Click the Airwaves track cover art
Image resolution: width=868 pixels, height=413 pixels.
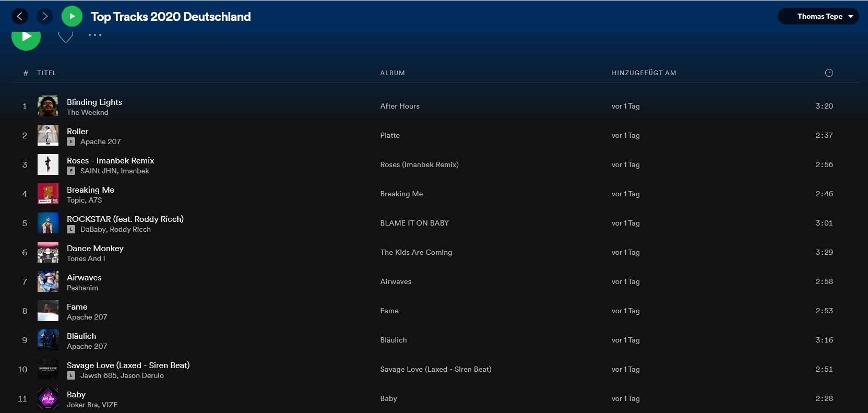pyautogui.click(x=48, y=281)
